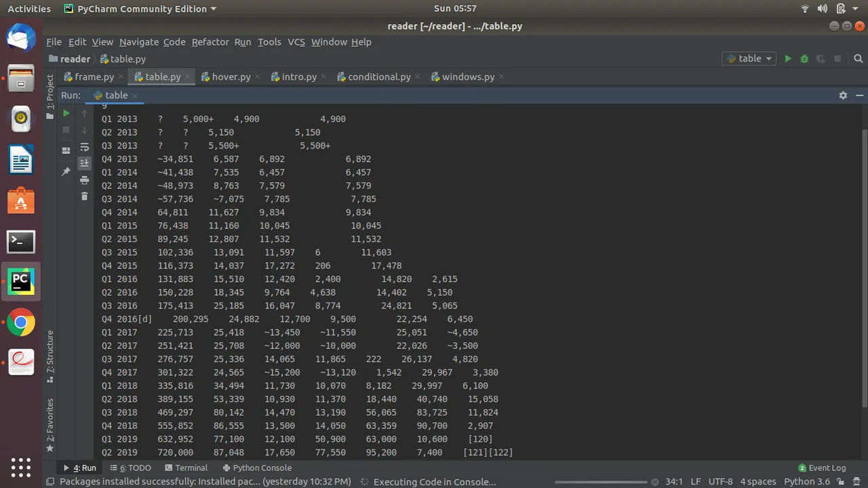Open Run panel settings gear
The height and width of the screenshot is (488, 868).
coord(843,96)
